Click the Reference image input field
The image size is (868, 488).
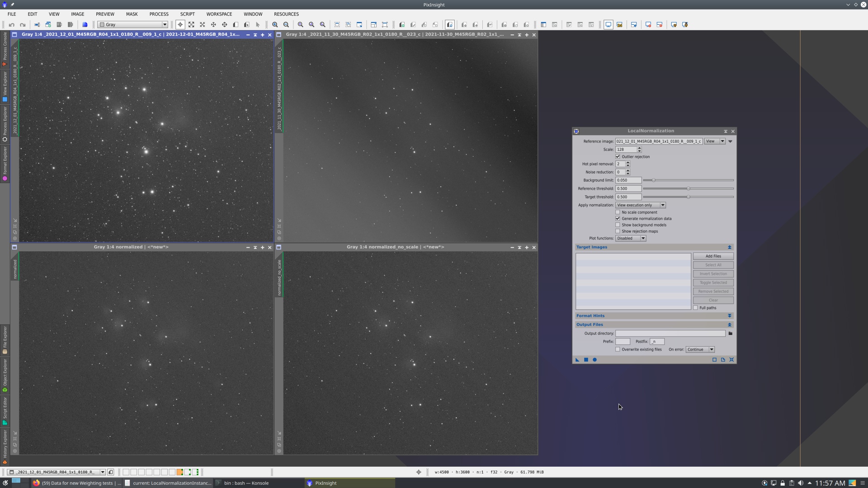659,141
